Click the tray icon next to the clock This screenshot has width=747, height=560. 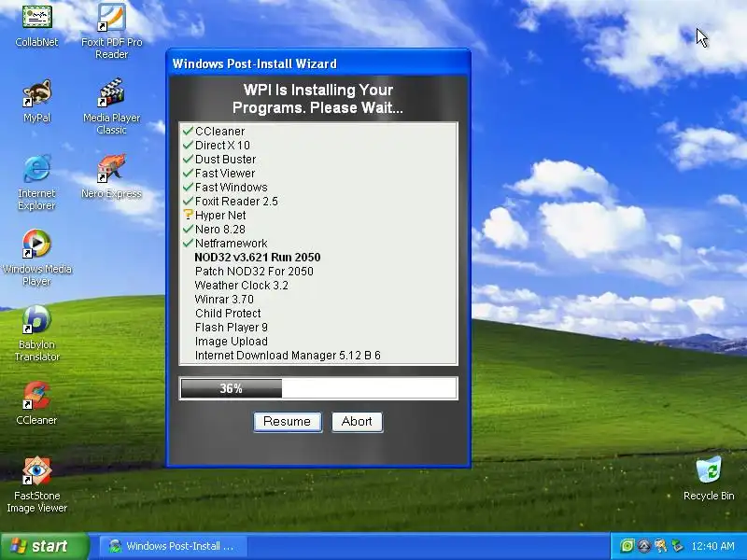coord(677,546)
